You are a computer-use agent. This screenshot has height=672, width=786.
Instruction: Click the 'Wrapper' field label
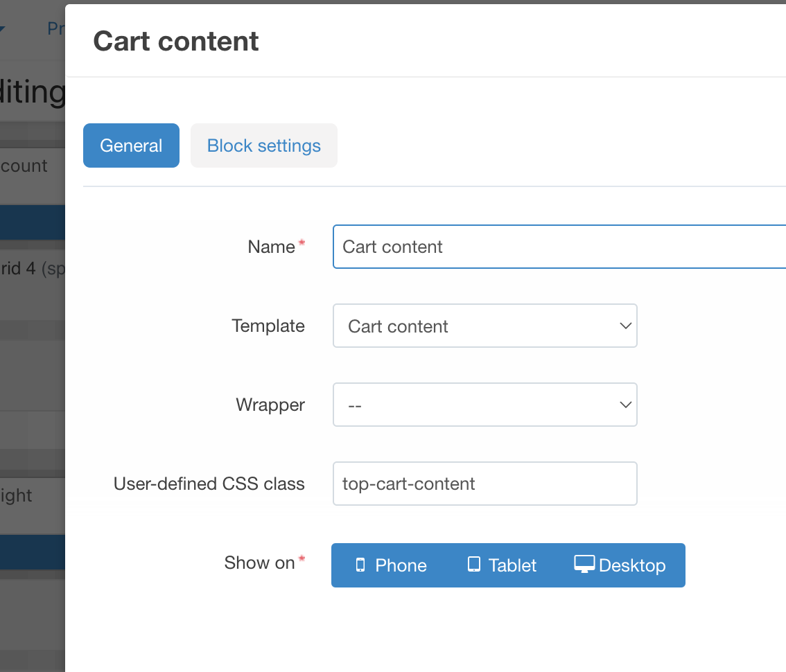tap(270, 405)
